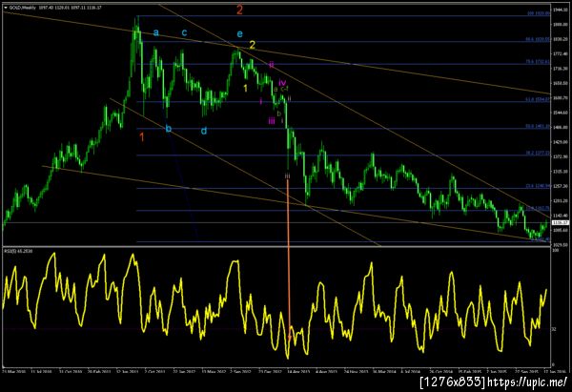
Task: Select the gray "iii" label above orange arrow
Action: (288, 176)
